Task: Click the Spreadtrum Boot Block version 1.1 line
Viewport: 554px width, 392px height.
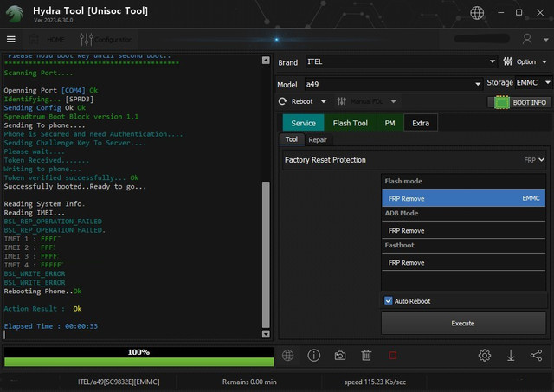Action: pyautogui.click(x=71, y=117)
